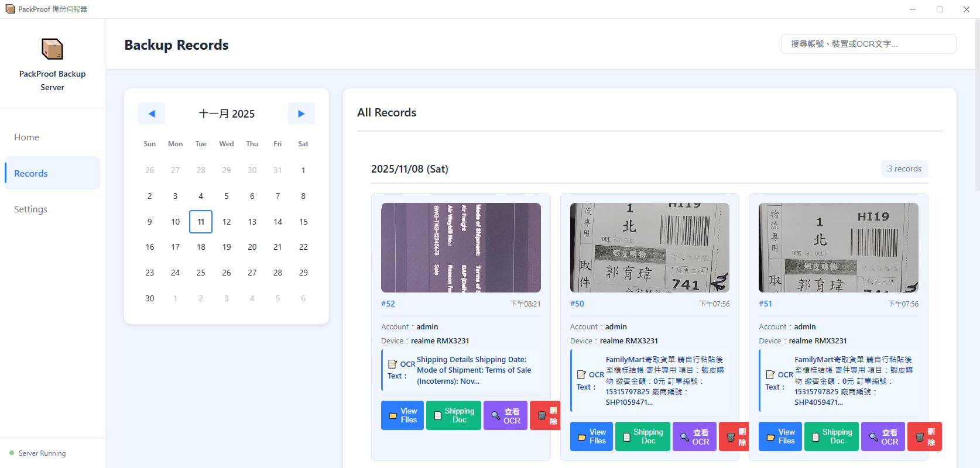The width and height of the screenshot is (980, 468).
Task: Go to previous month arrow
Action: 152,113
